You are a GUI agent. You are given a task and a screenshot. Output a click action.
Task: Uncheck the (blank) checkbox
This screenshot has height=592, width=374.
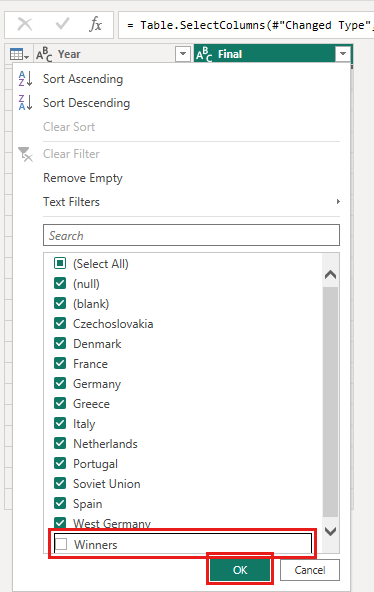coord(60,303)
